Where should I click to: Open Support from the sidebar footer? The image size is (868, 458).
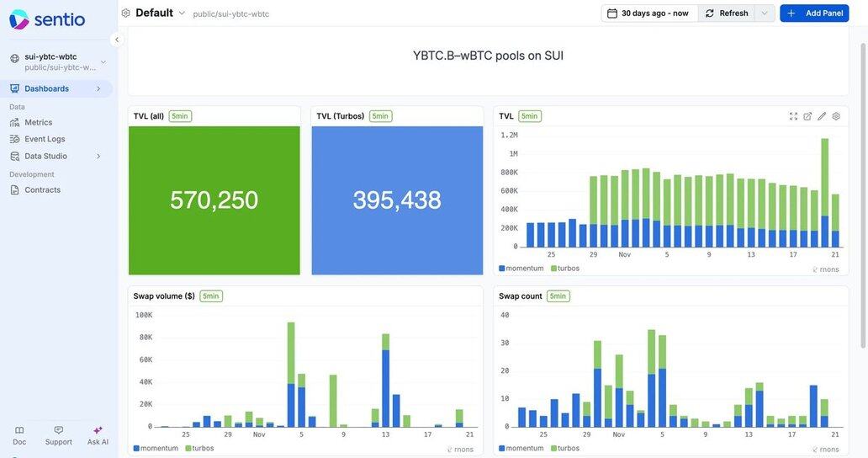(x=59, y=434)
